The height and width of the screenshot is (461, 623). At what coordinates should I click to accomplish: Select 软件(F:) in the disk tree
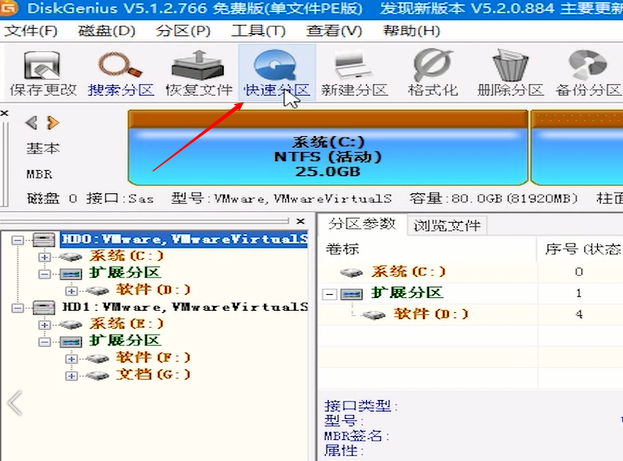click(x=153, y=358)
